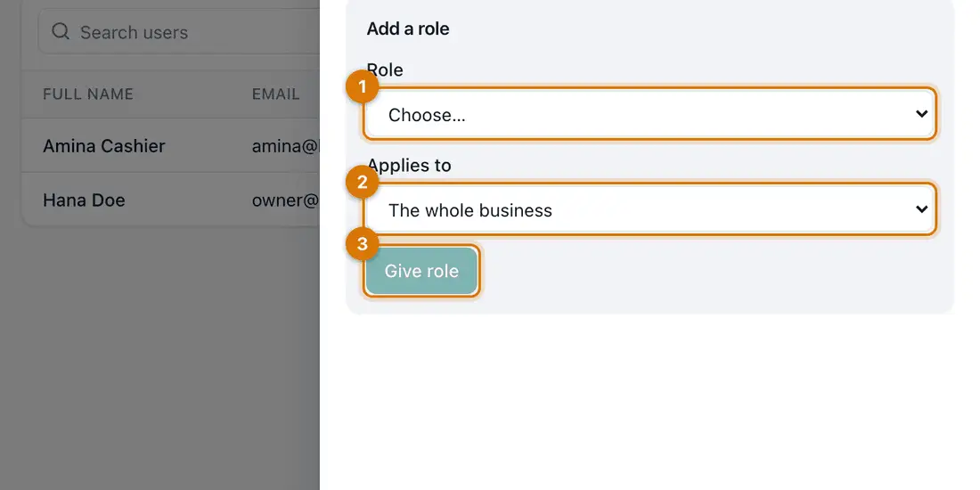This screenshot has height=490, width=980.
Task: Select the Amina Cashier name cell
Action: click(x=103, y=145)
